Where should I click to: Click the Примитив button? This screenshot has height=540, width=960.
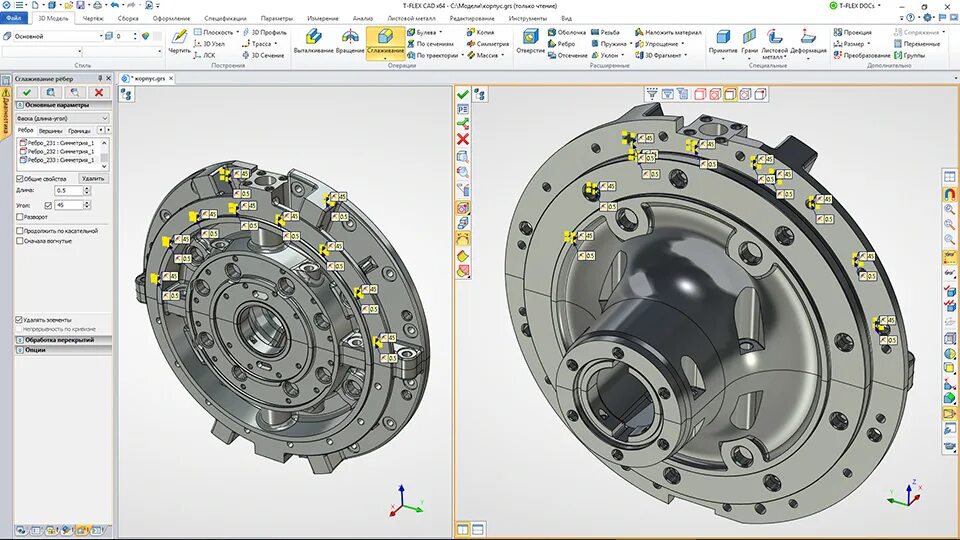pyautogui.click(x=723, y=43)
